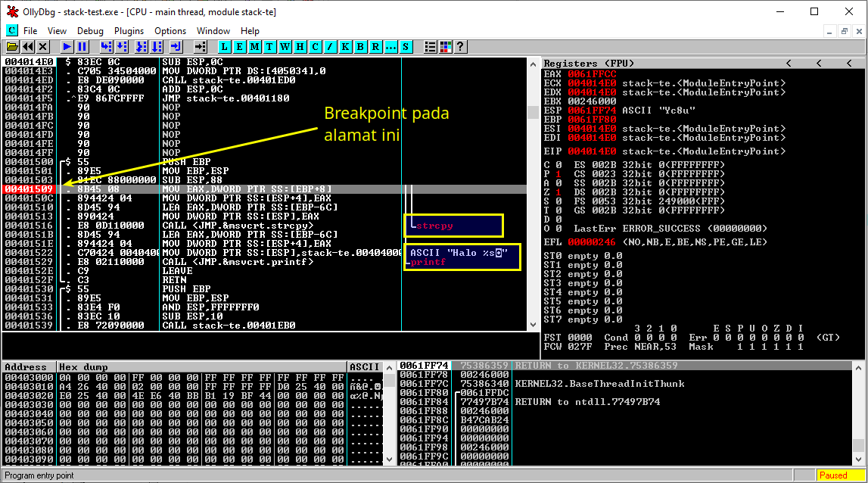Click the stack pane scroll up arrow
The height and width of the screenshot is (483, 868).
[859, 367]
